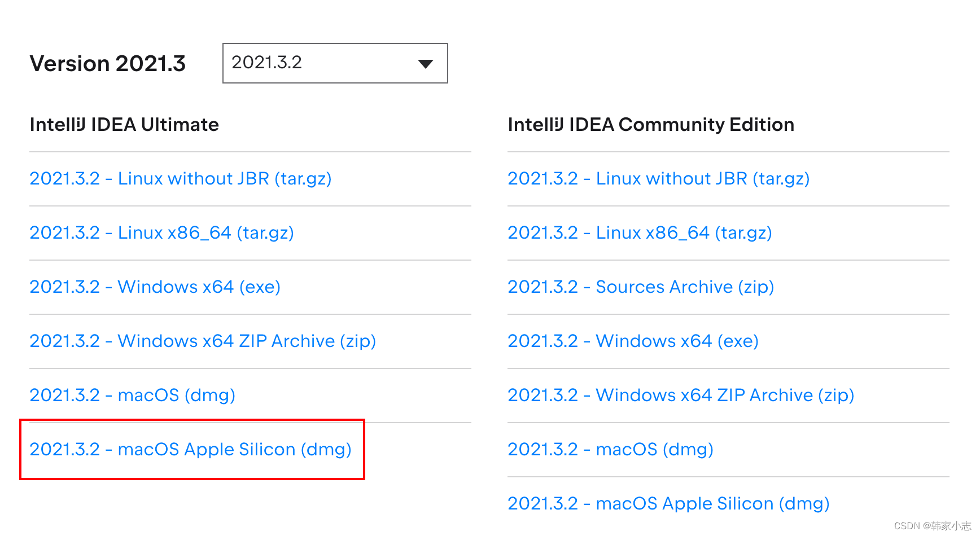Download Ultimate macOS Apple Silicon (dmg)
This screenshot has height=536, width=980.
(x=191, y=450)
